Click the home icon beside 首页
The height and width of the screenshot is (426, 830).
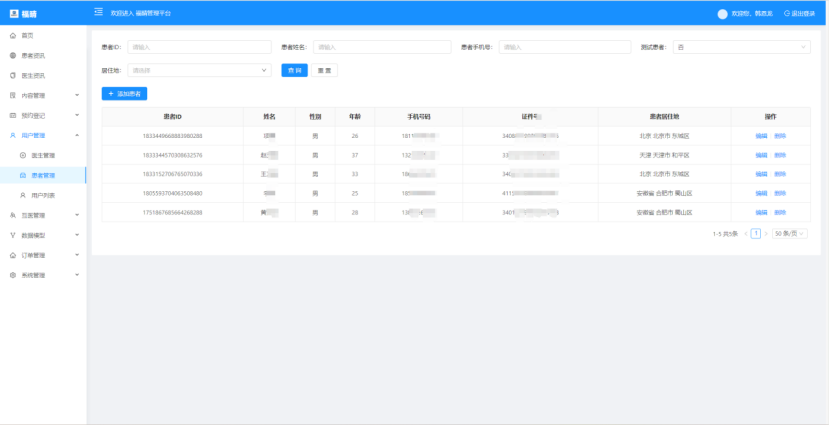pyautogui.click(x=12, y=35)
